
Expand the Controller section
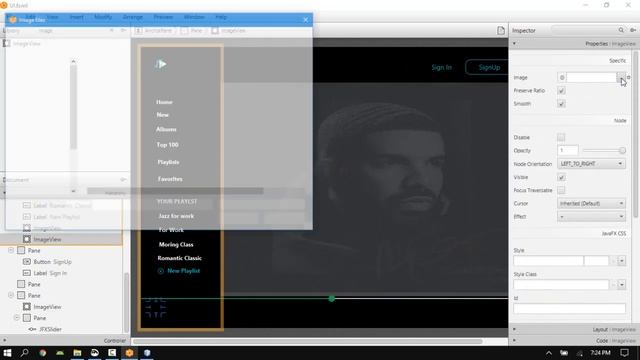(64, 340)
